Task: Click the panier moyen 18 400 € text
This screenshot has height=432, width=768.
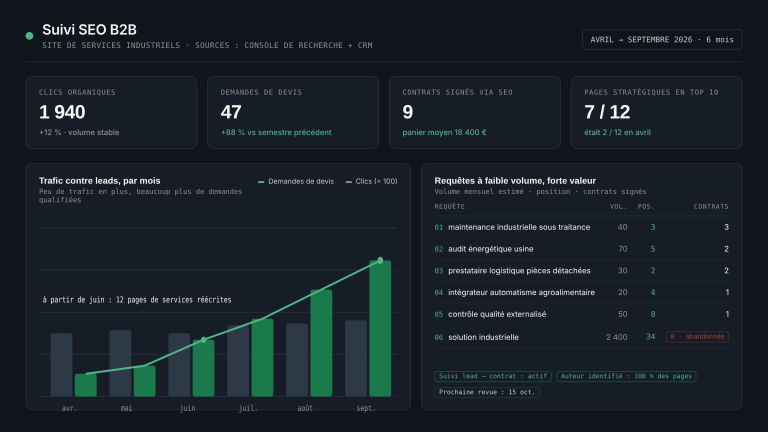Action: (444, 132)
